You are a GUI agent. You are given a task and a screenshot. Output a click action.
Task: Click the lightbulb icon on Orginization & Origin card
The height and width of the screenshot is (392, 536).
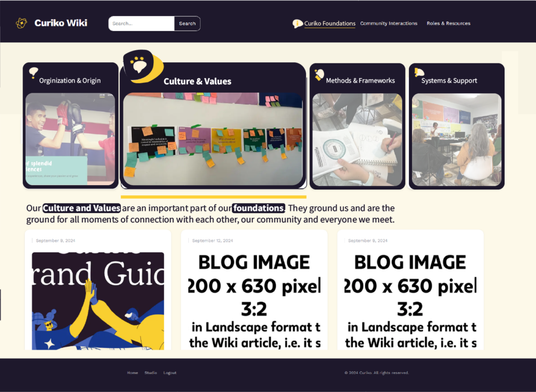click(33, 72)
